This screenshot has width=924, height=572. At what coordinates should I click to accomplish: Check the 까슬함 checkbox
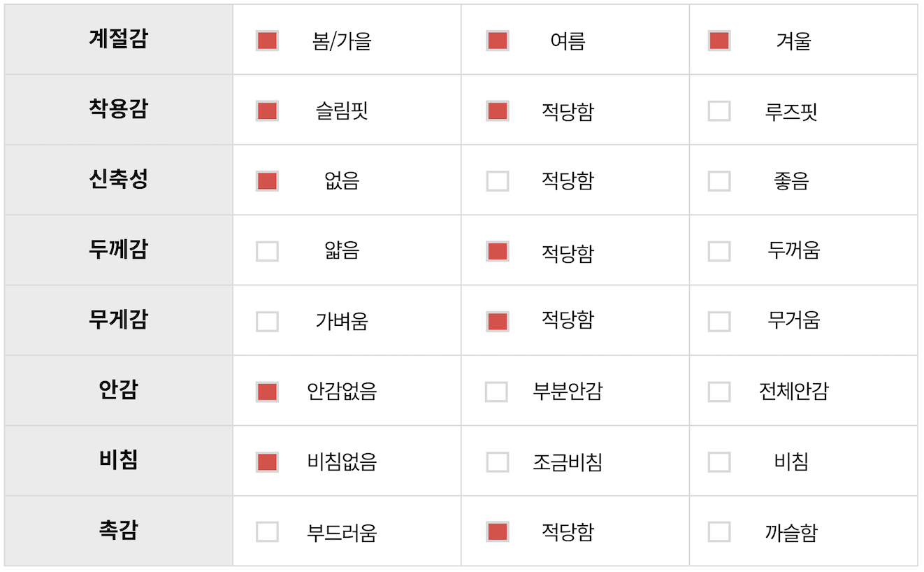(x=719, y=532)
